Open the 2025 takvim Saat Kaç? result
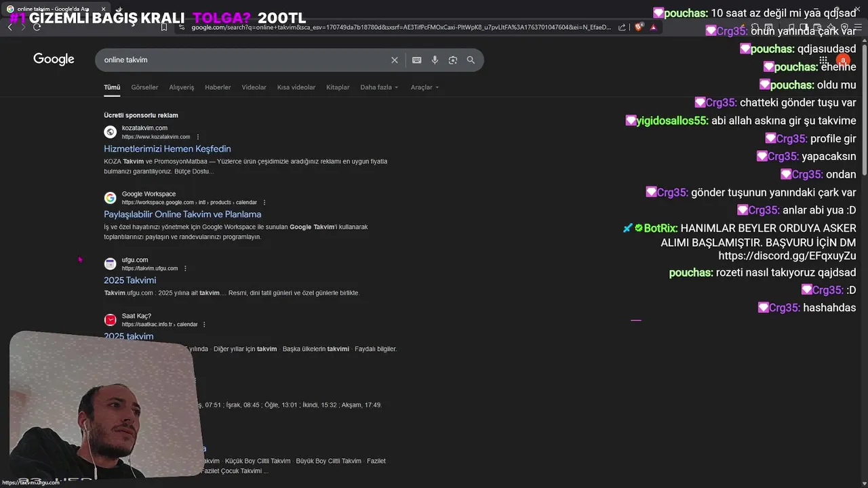Image resolution: width=868 pixels, height=488 pixels. (x=129, y=335)
